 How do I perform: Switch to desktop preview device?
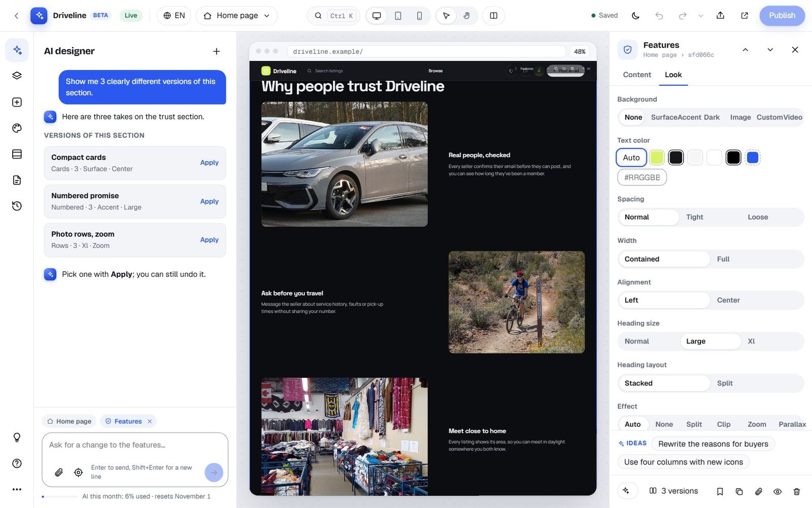(377, 16)
